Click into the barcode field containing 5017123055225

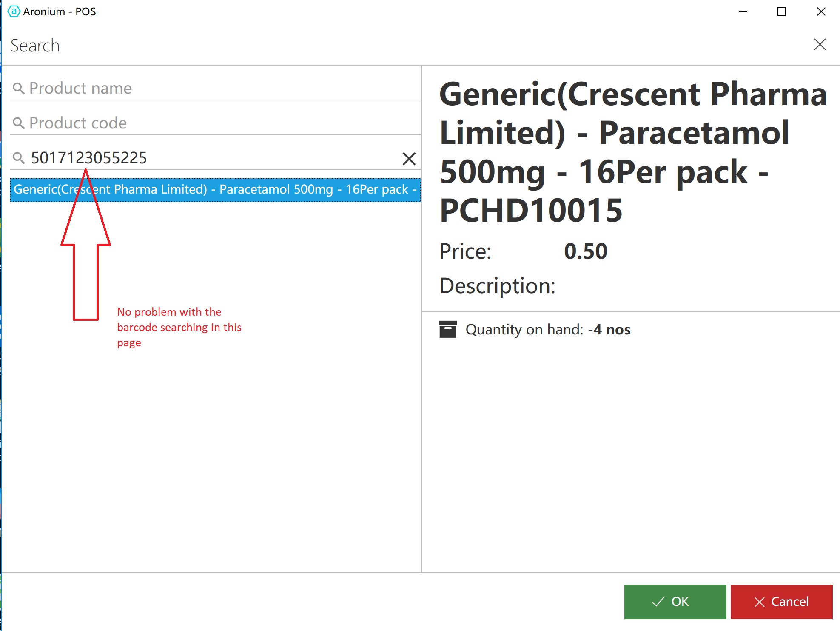coord(213,158)
